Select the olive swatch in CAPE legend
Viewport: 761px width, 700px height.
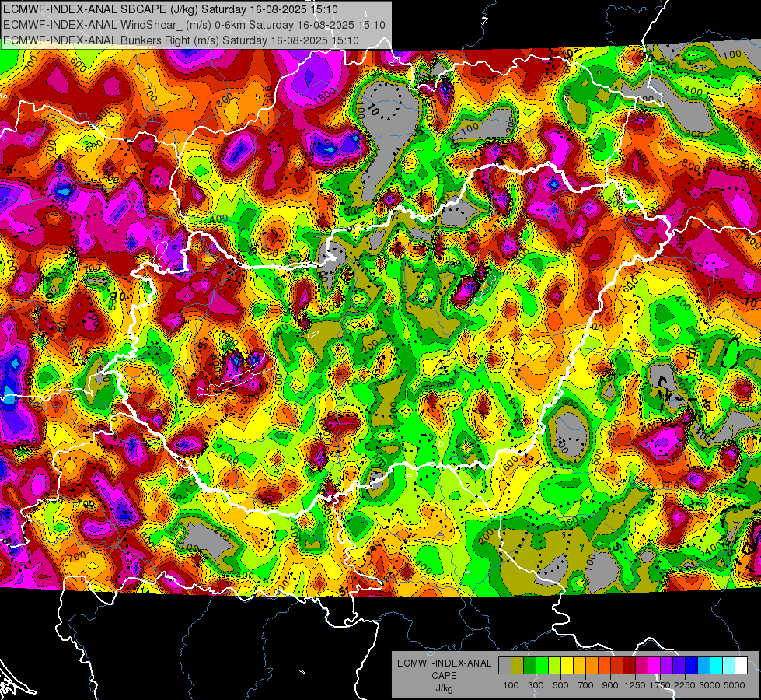(x=518, y=665)
